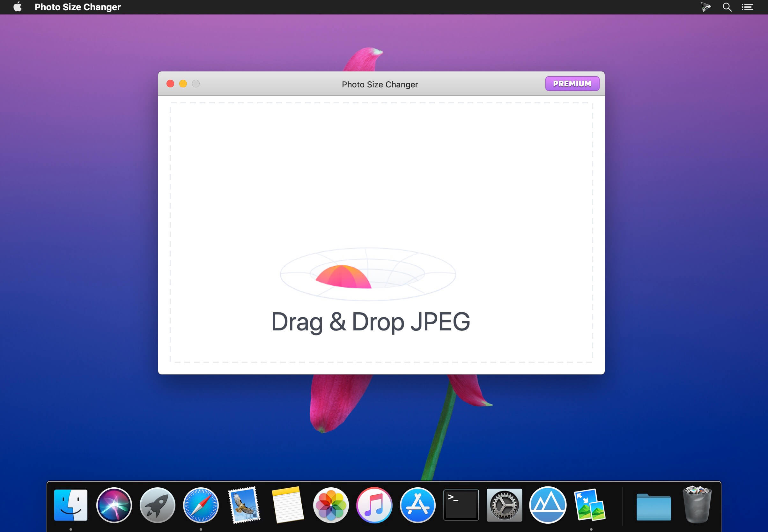Open Launchpad rocket icon
768x532 pixels.
[x=157, y=505]
